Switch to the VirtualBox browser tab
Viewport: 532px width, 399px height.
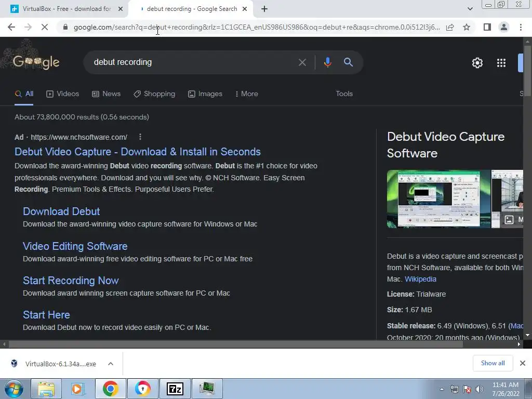pyautogui.click(x=63, y=9)
